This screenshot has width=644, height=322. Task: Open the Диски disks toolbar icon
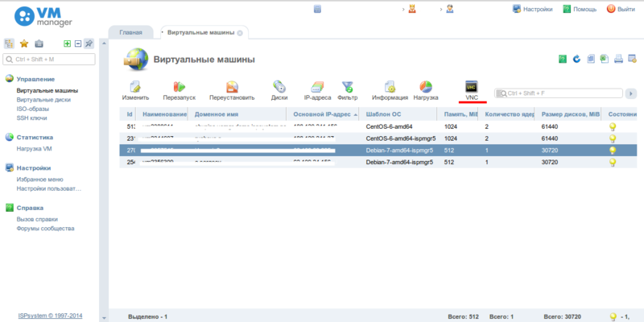tap(279, 87)
